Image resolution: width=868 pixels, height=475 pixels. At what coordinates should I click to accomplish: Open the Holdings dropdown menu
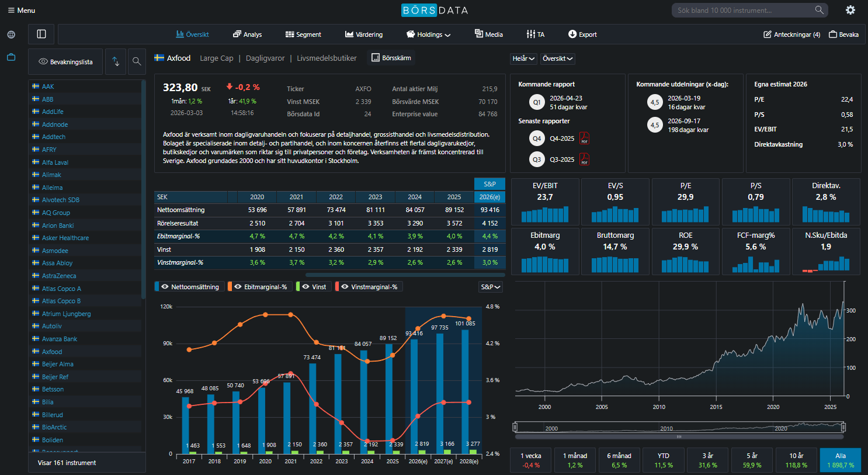[x=429, y=34]
